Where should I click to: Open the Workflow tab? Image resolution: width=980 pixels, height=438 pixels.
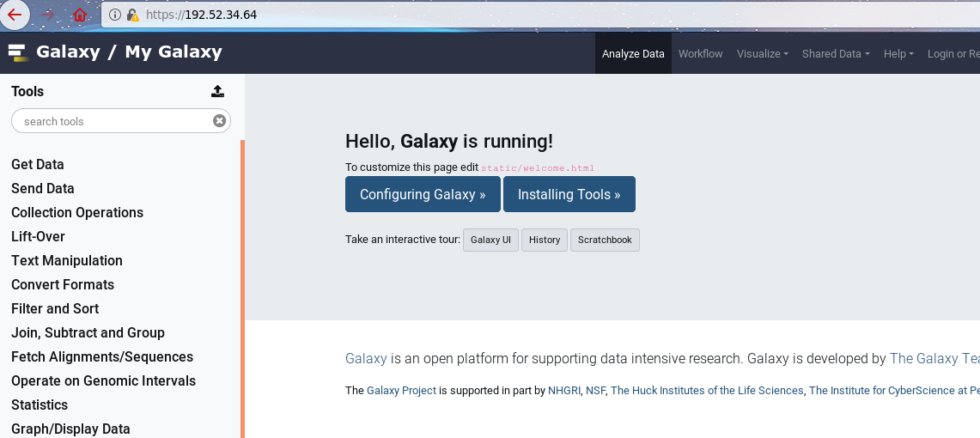[700, 54]
